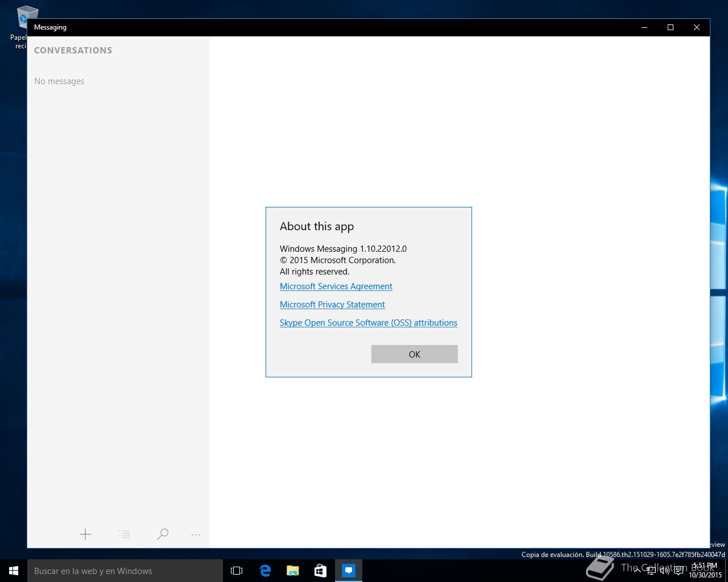Open the select conversations list icon
The image size is (728, 582).
coord(124,534)
